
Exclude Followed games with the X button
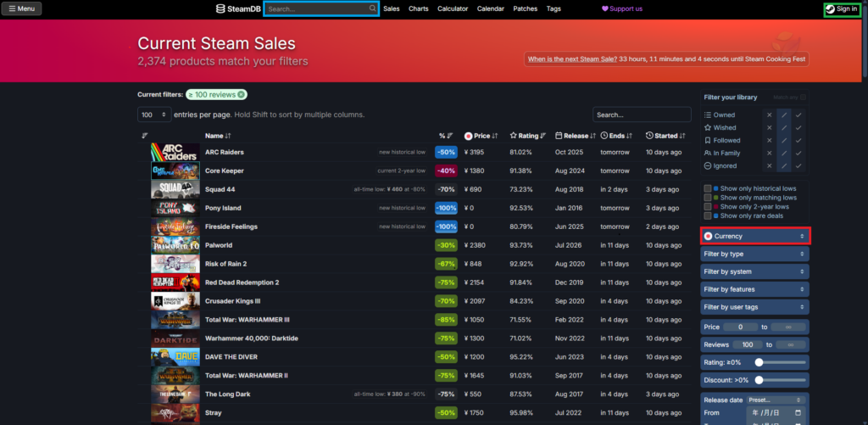[769, 141]
